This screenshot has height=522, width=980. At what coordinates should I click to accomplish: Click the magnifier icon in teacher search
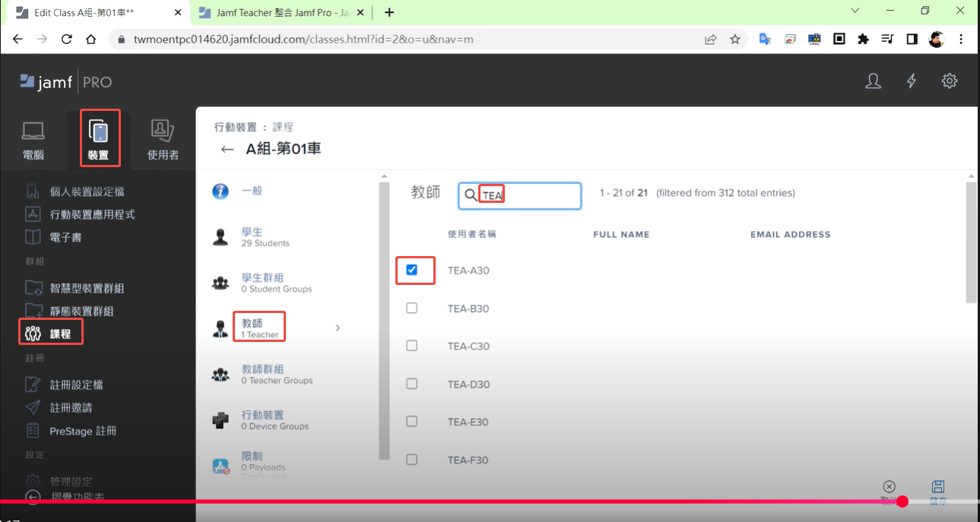pyautogui.click(x=471, y=195)
